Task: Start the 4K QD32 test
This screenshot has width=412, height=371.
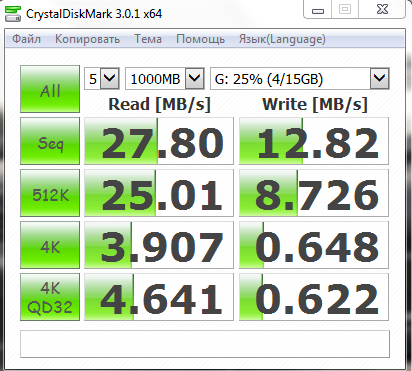Action: [50, 297]
